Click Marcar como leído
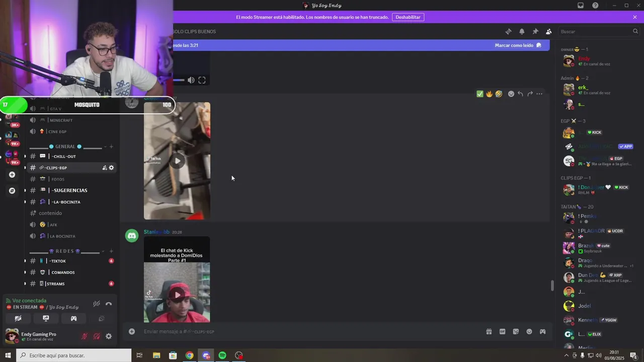644x362 pixels. pyautogui.click(x=518, y=45)
